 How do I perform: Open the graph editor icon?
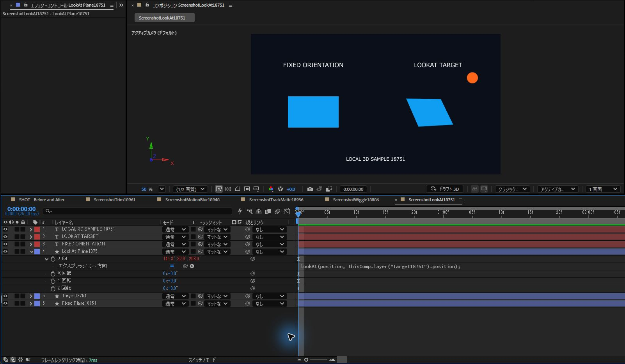[287, 211]
